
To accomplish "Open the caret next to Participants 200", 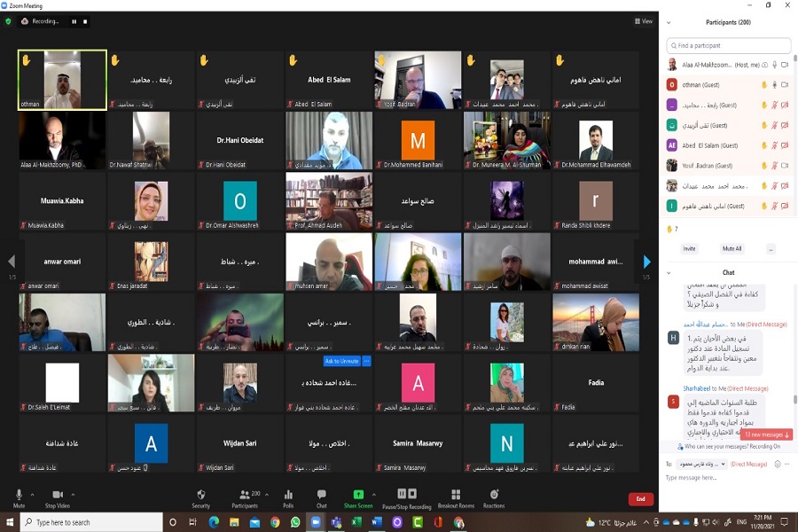I will click(x=267, y=495).
